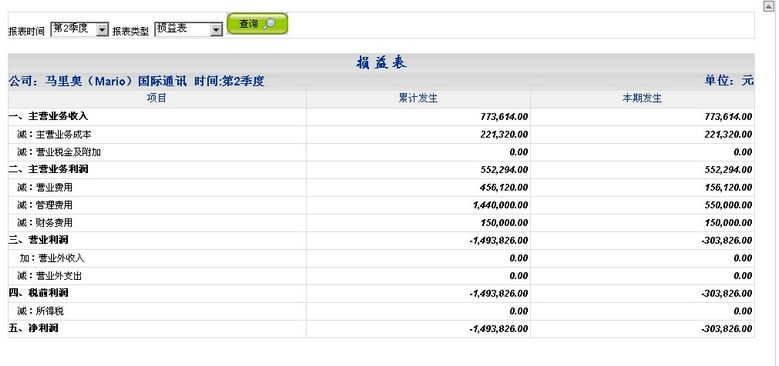Select the 项目 column header
Screen dimensions: 779x366
(156, 98)
